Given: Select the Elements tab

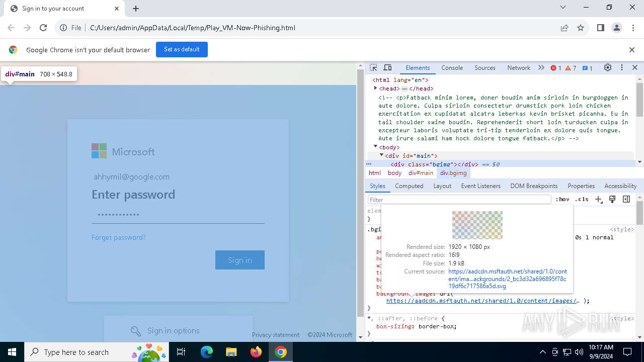Looking at the screenshot, I should coord(418,68).
